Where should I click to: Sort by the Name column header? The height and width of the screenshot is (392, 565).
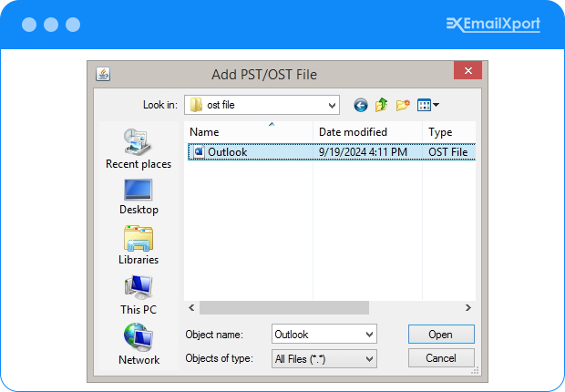[x=248, y=132]
